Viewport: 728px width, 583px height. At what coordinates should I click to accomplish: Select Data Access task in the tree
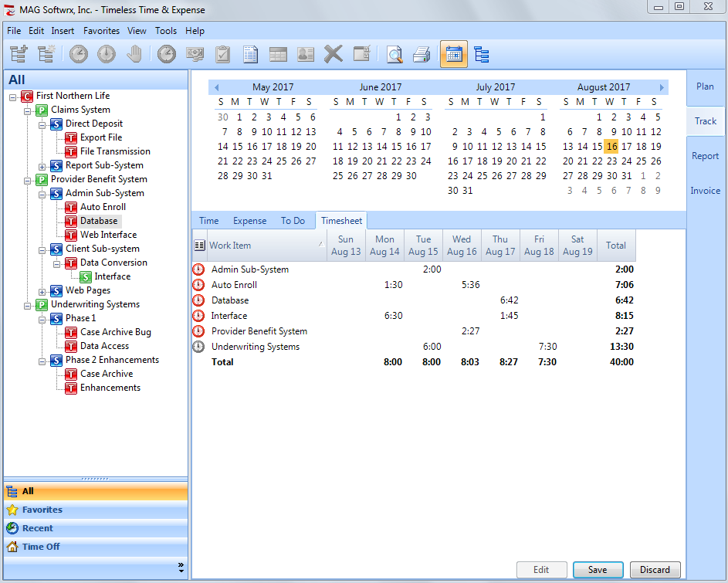pos(104,346)
